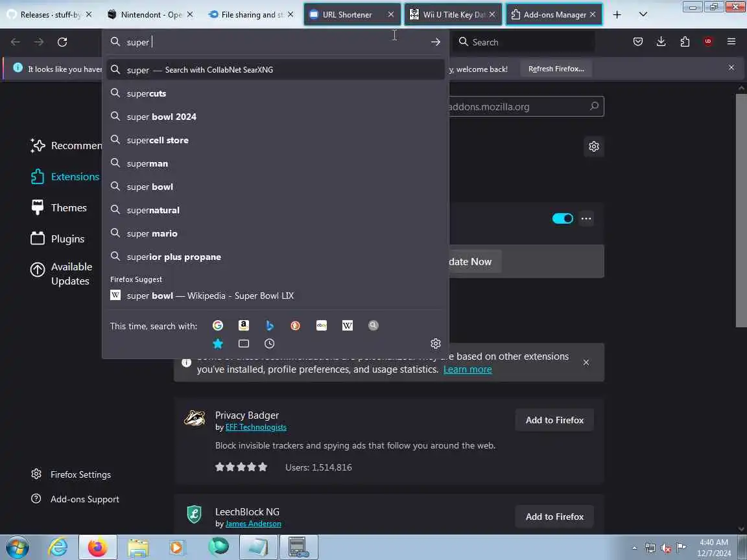Search this time with eBay
Image resolution: width=747 pixels, height=560 pixels.
click(322, 326)
